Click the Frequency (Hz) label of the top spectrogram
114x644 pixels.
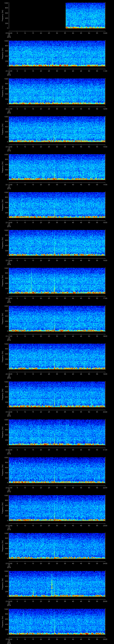3,16
